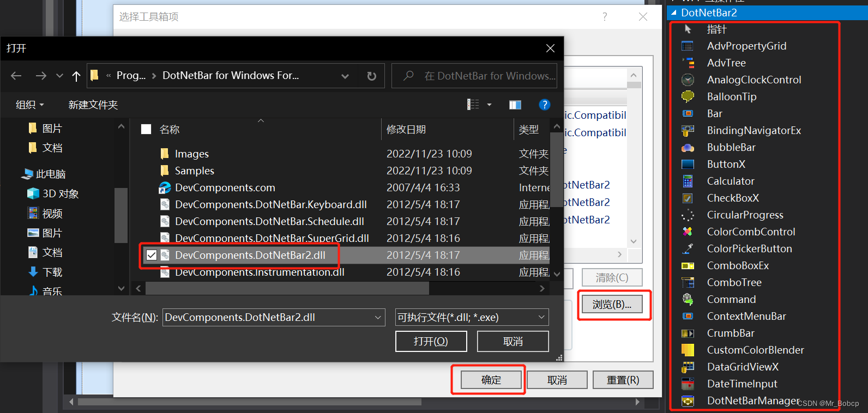This screenshot has height=413, width=868.
Task: Select the BalloonTip icon in toolbox
Action: pos(688,97)
